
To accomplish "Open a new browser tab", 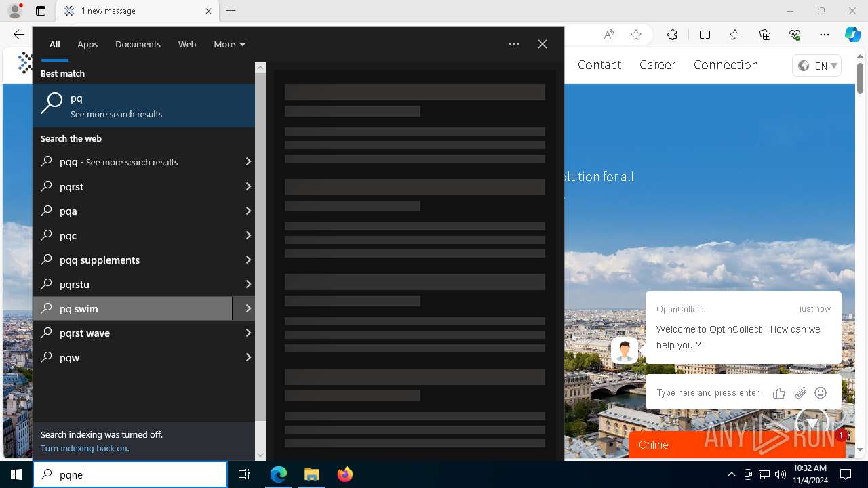I will (231, 11).
